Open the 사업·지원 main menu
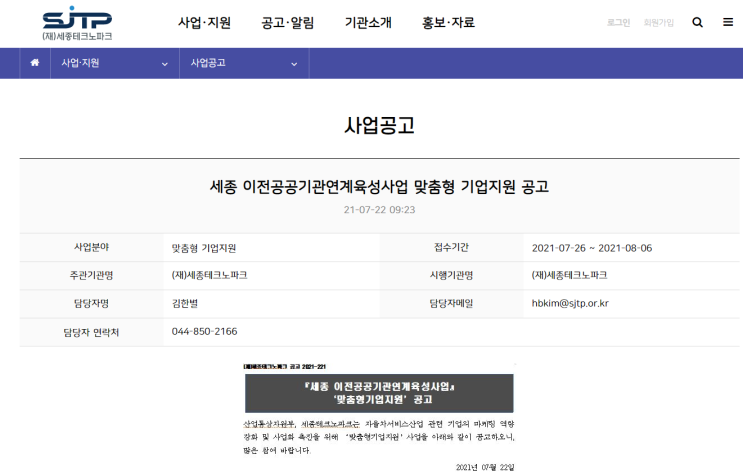Viewport: 743px width, 473px height. [x=204, y=22]
